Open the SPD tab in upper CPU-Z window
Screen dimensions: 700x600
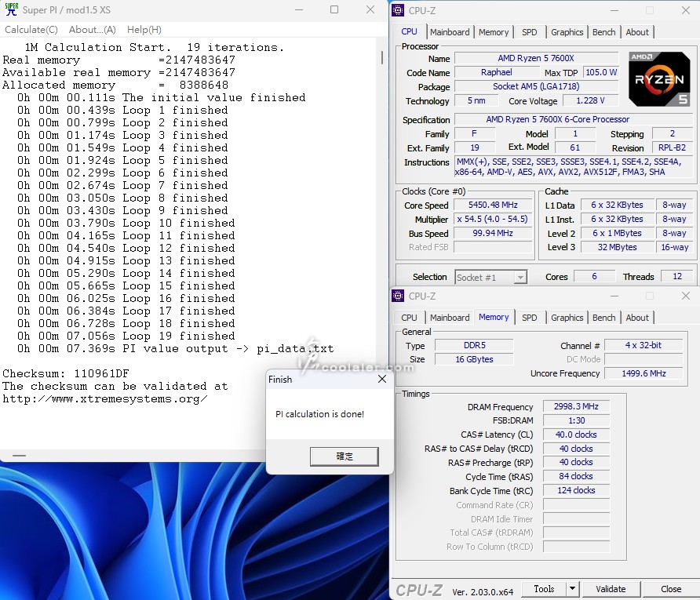530,32
